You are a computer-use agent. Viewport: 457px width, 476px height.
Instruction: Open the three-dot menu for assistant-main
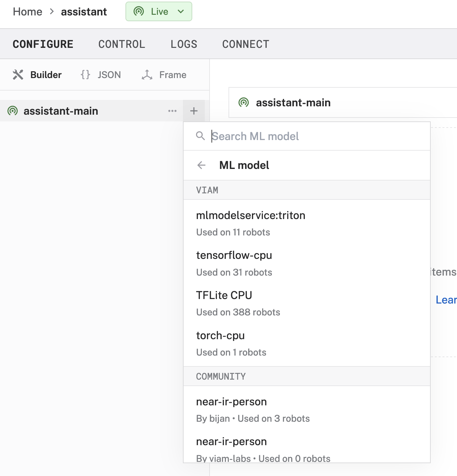coord(172,111)
